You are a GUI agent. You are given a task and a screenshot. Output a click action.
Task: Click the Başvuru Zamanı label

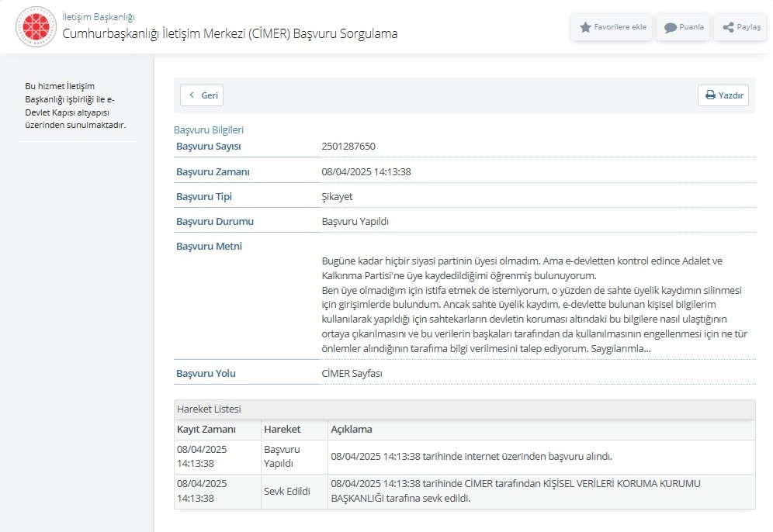pyautogui.click(x=213, y=172)
